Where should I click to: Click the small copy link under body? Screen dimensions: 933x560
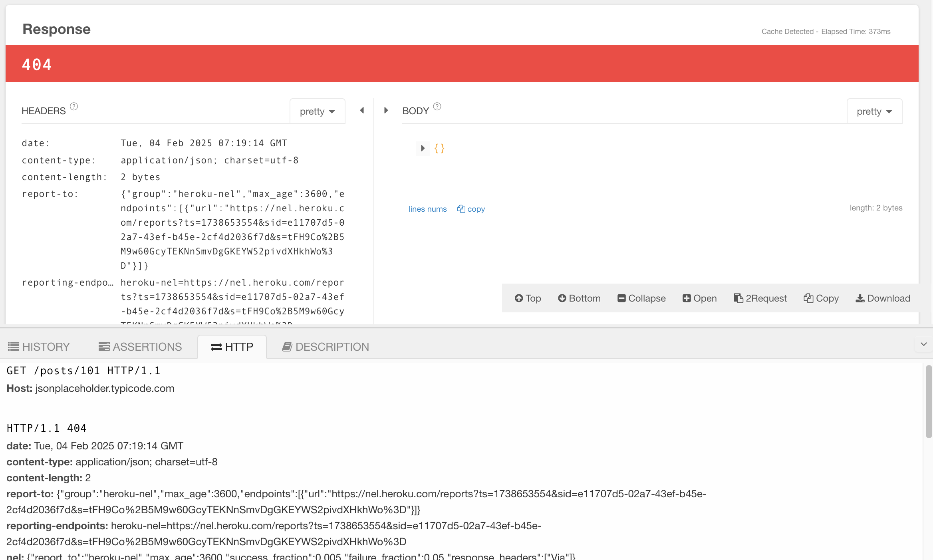(x=471, y=209)
